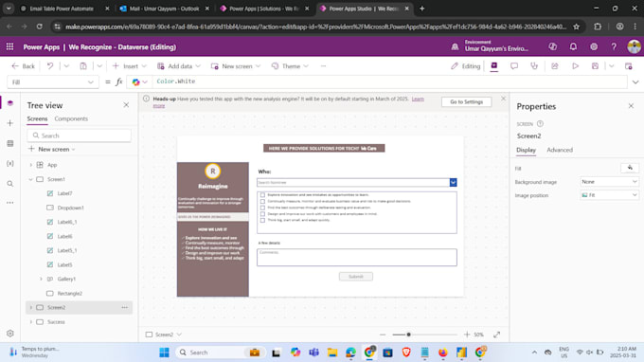Check 'Explore innovation' checkbox on canvas
Image resolution: width=644 pixels, height=362 pixels.
coord(262,195)
